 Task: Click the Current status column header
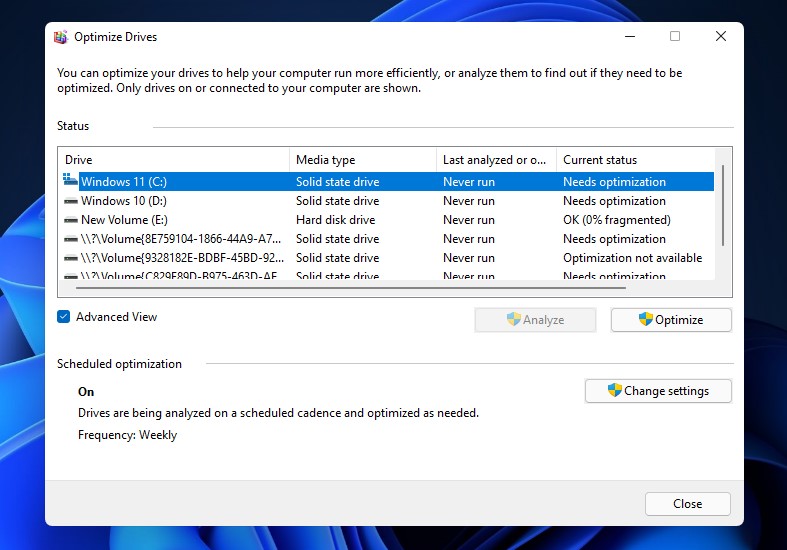[635, 160]
